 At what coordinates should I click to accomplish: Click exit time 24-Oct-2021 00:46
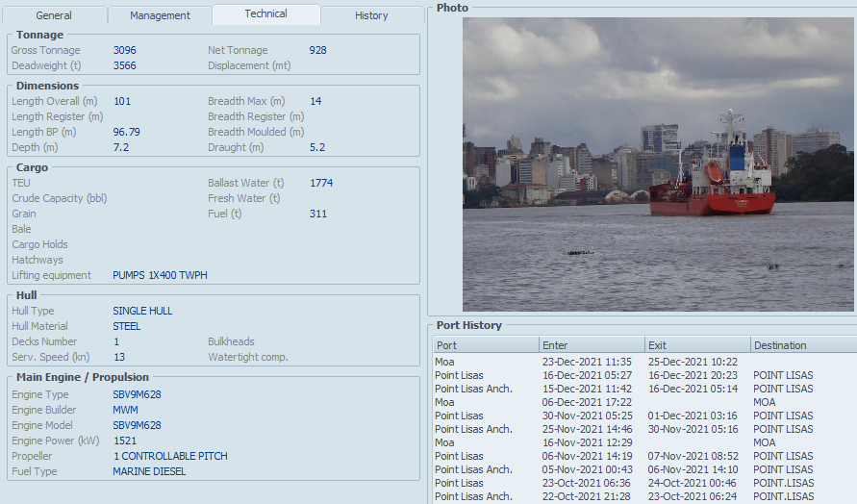click(693, 483)
